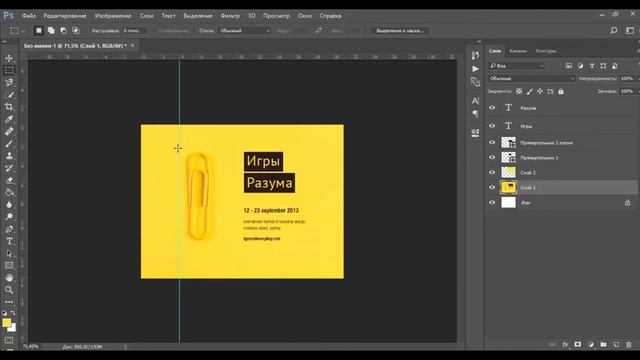Open the History panel icon
This screenshot has width=640, height=360.
pyautogui.click(x=475, y=55)
